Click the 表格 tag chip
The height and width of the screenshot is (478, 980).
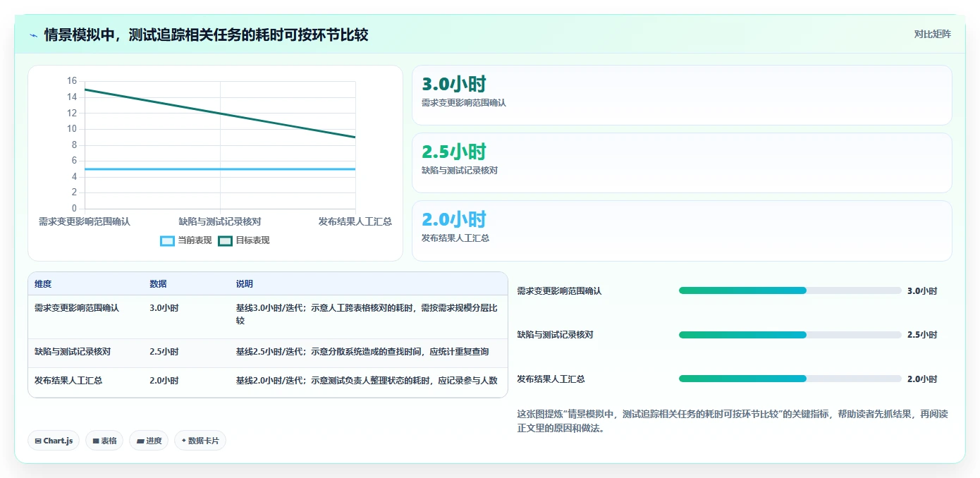tap(104, 441)
